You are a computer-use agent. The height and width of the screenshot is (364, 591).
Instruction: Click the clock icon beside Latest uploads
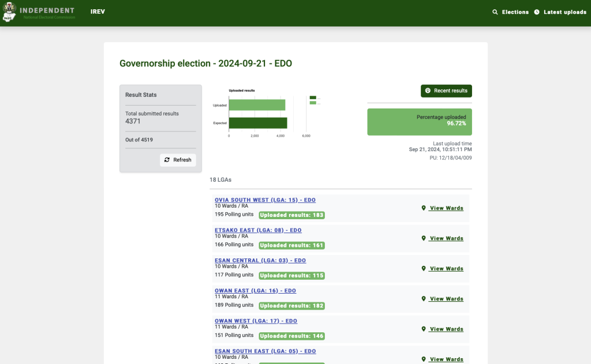pos(537,12)
